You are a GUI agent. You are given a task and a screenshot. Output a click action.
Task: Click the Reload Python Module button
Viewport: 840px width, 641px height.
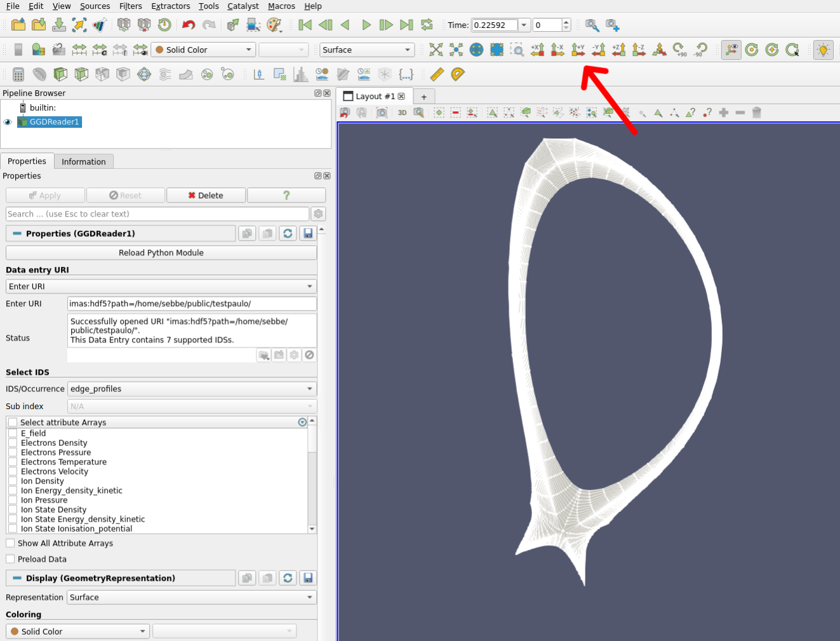[161, 253]
